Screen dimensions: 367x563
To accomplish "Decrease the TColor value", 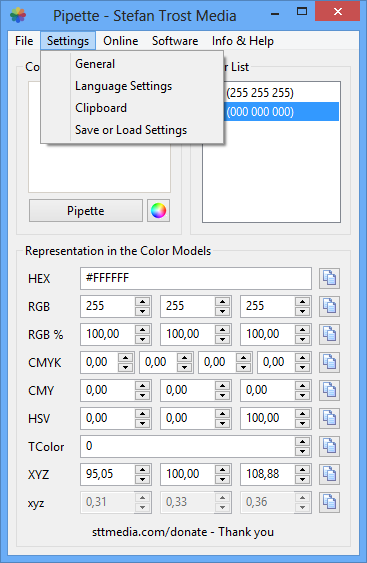I will point(303,451).
